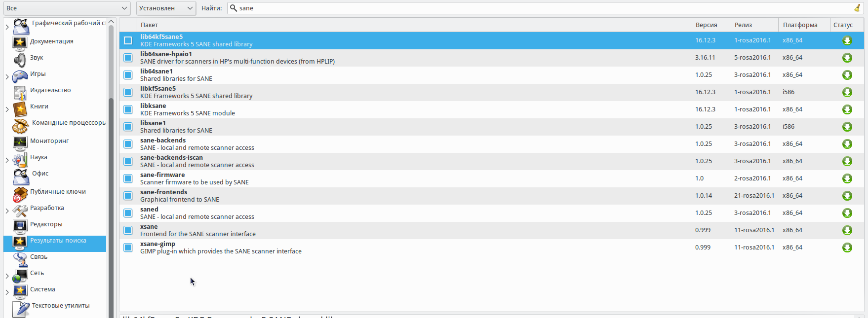
Task: Click the Звук speaker icon
Action: point(20,60)
